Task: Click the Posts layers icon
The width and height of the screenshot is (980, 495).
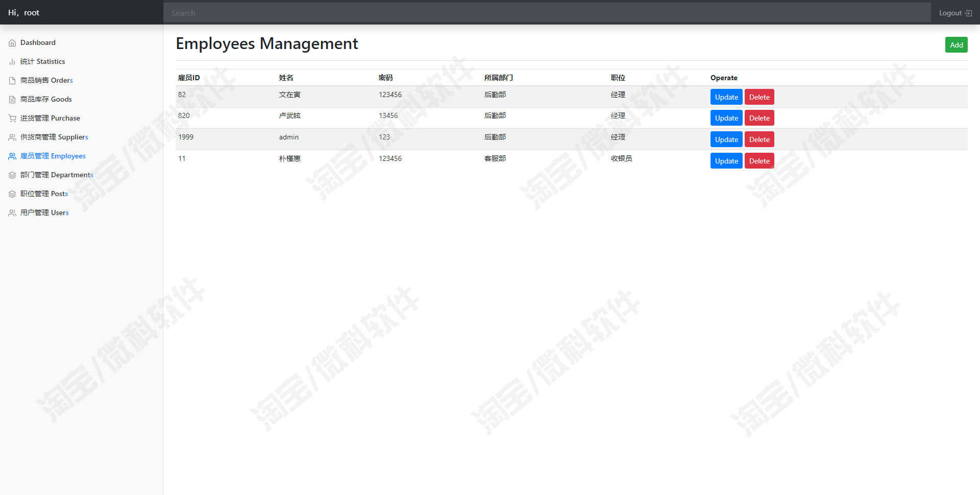Action: [x=12, y=194]
